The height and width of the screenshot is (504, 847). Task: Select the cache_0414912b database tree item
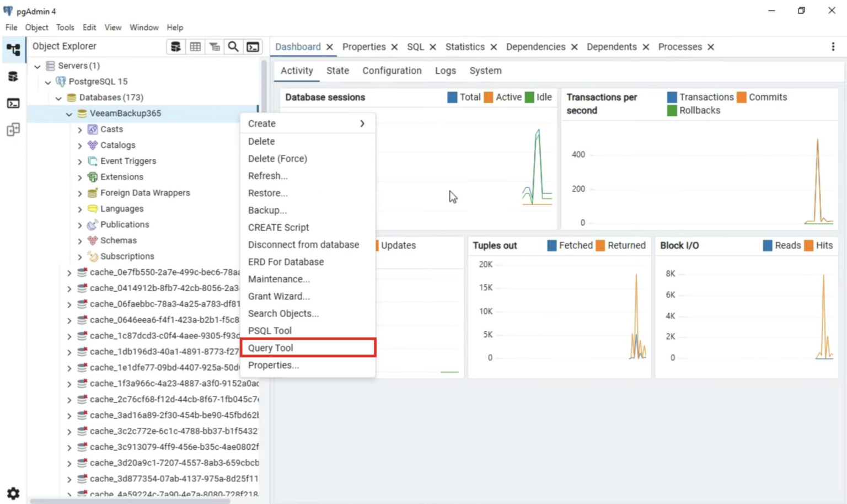tap(164, 288)
